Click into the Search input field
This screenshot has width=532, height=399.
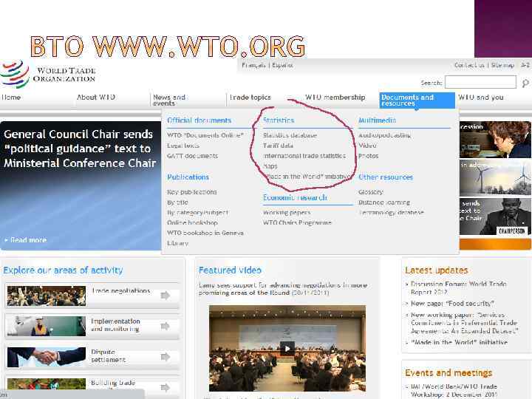point(480,83)
